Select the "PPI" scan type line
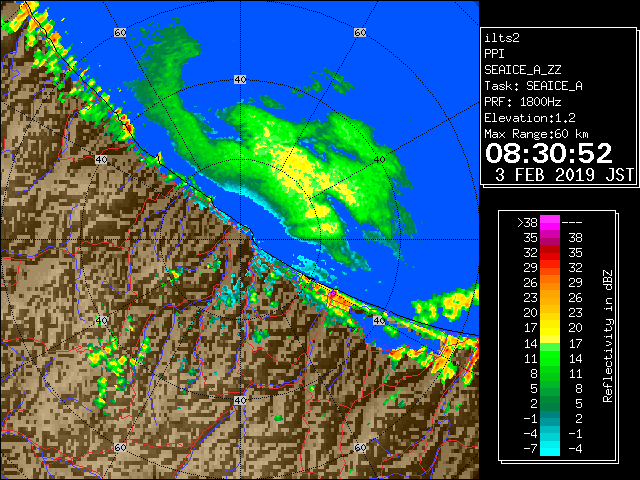The height and width of the screenshot is (480, 640). (x=494, y=54)
